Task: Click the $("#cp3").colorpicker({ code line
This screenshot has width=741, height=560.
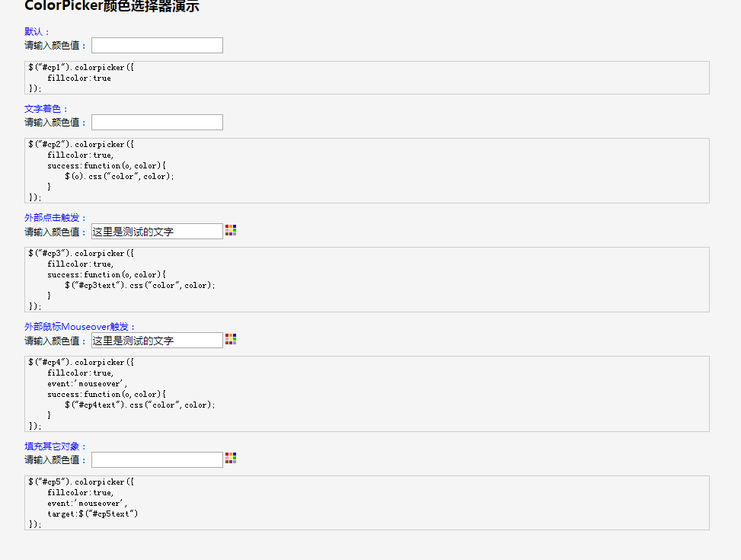Action: [81, 254]
